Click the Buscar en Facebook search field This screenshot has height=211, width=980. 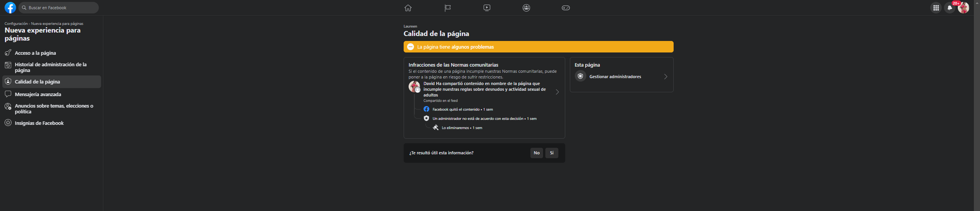[x=59, y=8]
